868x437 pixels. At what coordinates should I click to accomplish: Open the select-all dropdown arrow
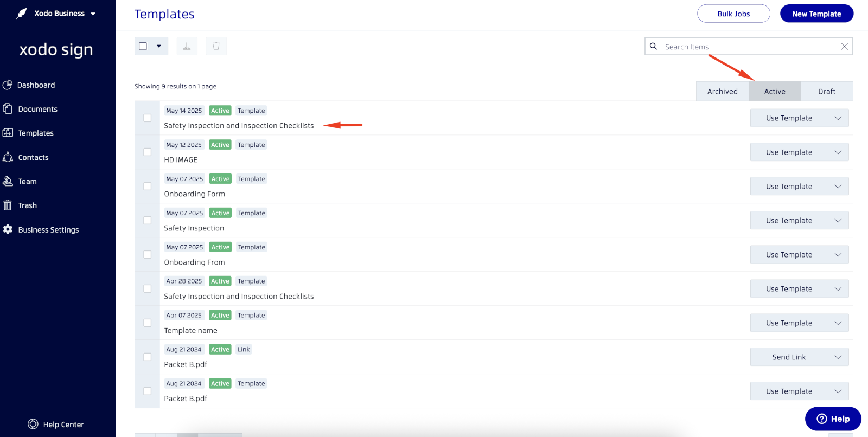tap(159, 46)
